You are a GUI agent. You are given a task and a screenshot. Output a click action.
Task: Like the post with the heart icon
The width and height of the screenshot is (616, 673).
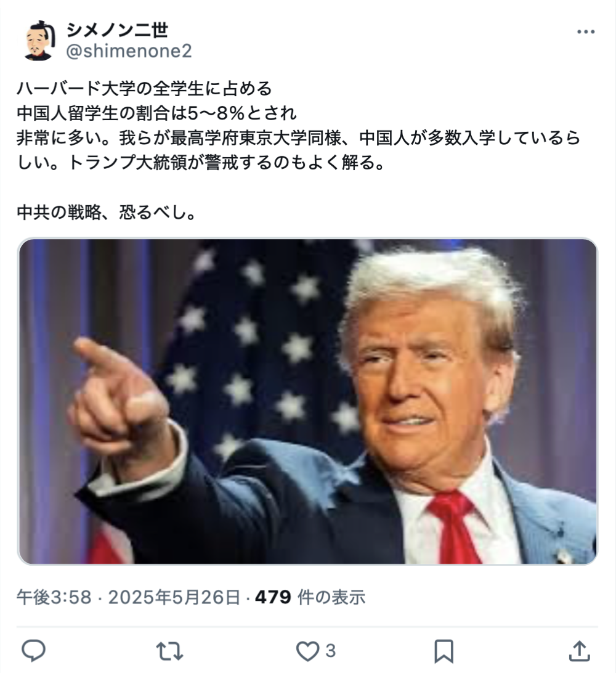[x=307, y=651]
